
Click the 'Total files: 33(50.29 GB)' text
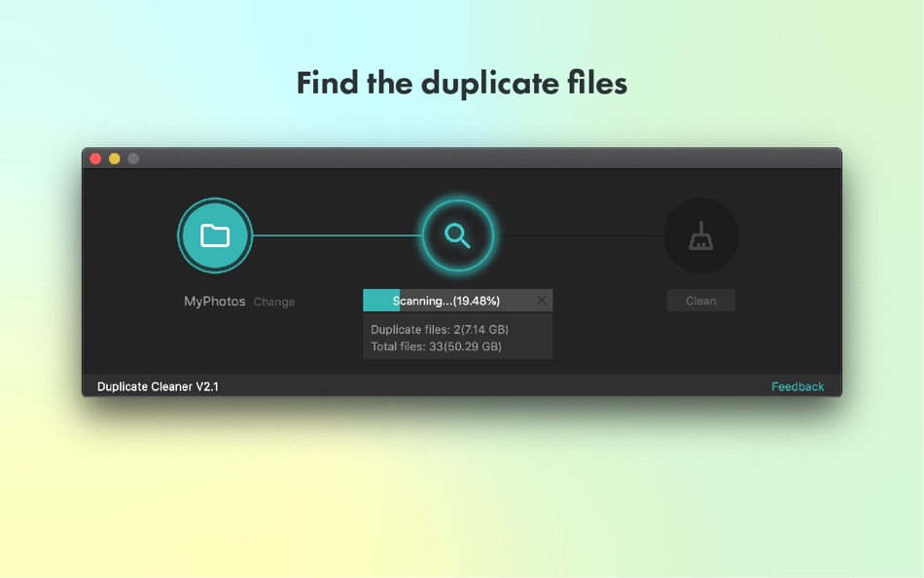tap(436, 346)
